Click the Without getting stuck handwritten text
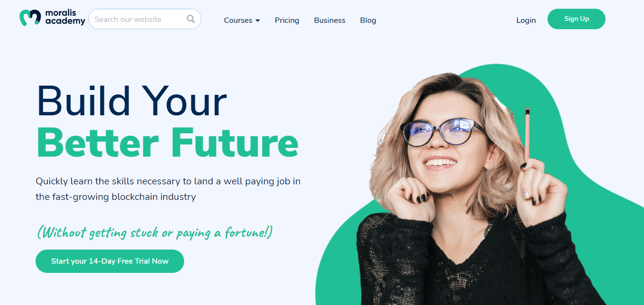 (155, 233)
